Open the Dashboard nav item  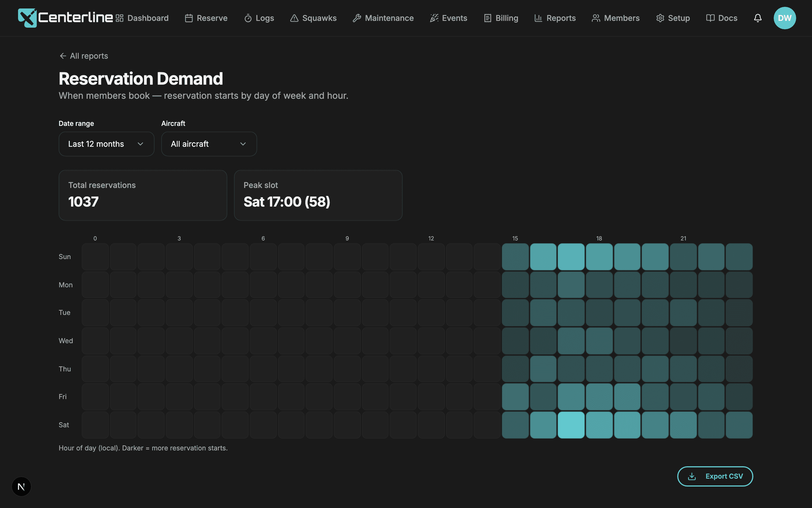pyautogui.click(x=142, y=18)
